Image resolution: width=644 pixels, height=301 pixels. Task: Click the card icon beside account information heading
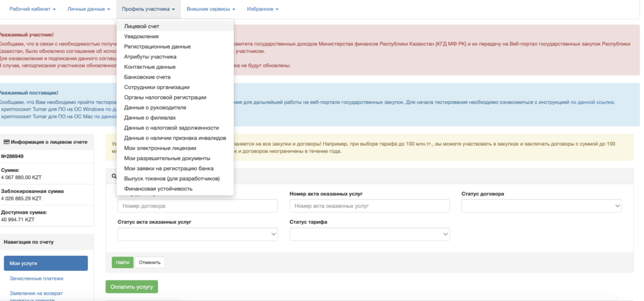click(7, 143)
